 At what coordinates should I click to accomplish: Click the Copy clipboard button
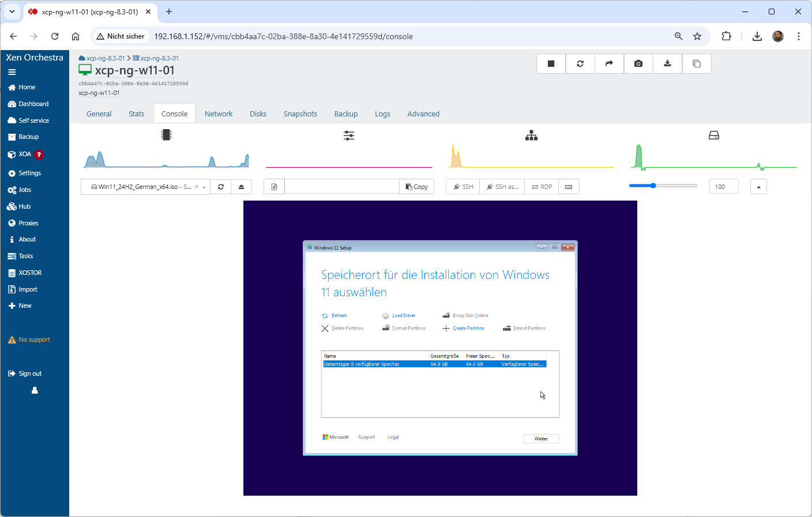pos(416,187)
